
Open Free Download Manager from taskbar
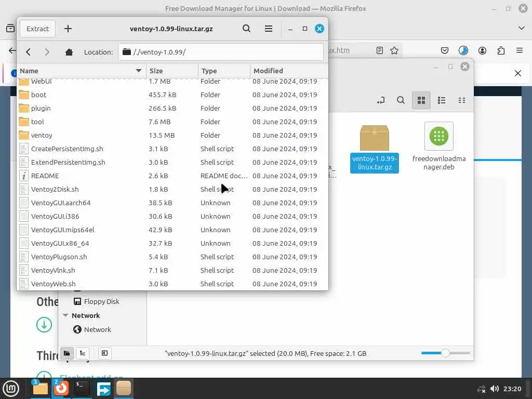(103, 389)
